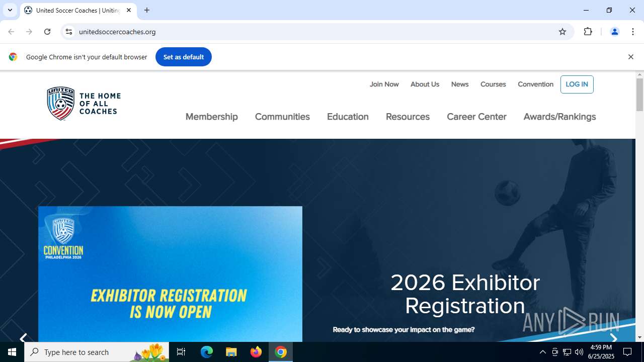This screenshot has width=644, height=362.
Task: Open site information icon in the address bar
Action: click(x=69, y=32)
